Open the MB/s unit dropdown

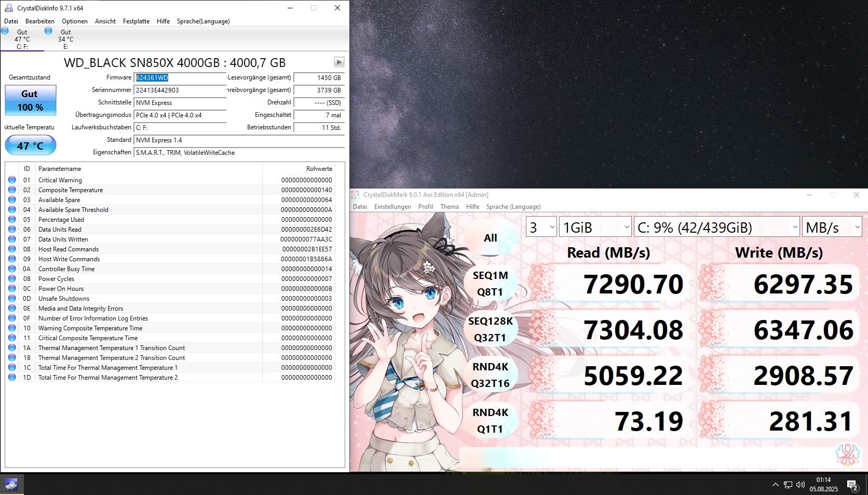tap(832, 227)
